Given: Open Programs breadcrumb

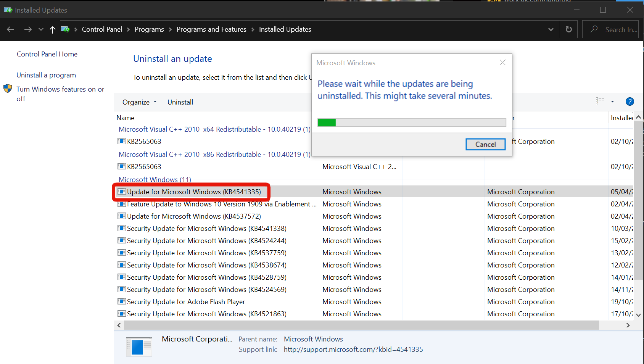Looking at the screenshot, I should click(x=149, y=29).
